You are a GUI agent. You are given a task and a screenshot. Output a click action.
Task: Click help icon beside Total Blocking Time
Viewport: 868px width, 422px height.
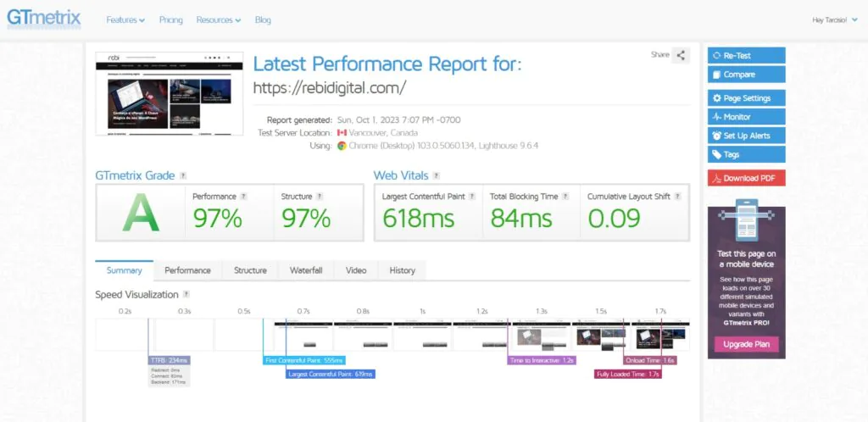pyautogui.click(x=565, y=197)
